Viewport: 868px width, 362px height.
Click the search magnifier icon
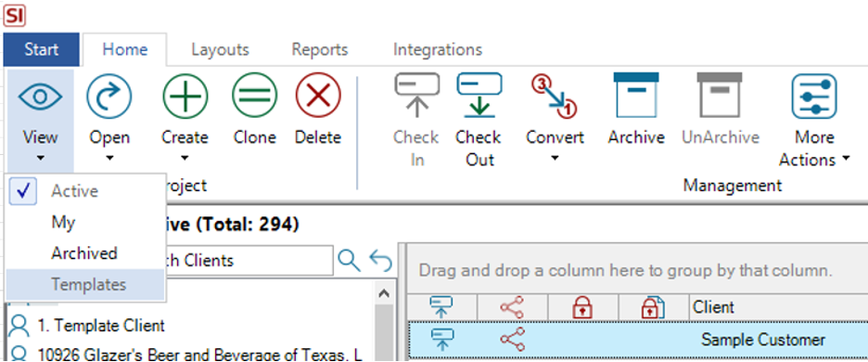[x=350, y=260]
